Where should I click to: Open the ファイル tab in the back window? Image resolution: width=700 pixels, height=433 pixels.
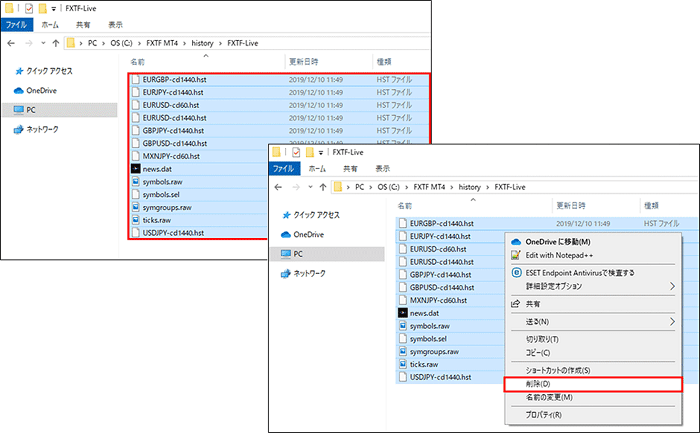[19, 25]
